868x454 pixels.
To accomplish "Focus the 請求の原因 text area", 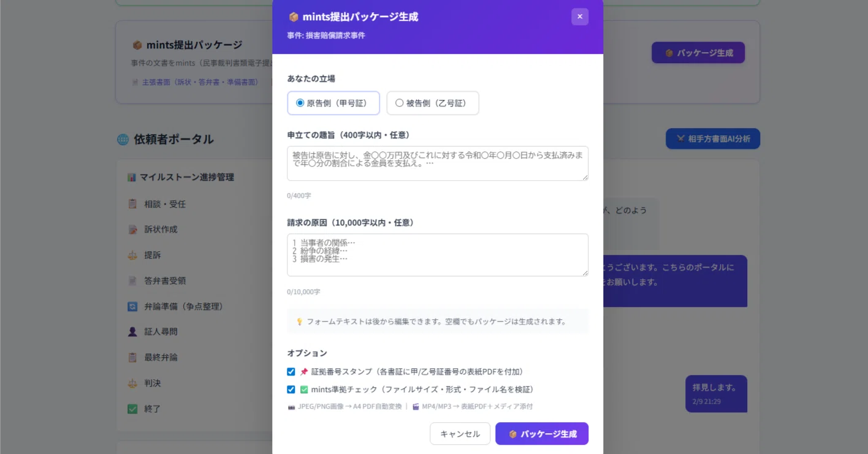I will click(x=438, y=255).
